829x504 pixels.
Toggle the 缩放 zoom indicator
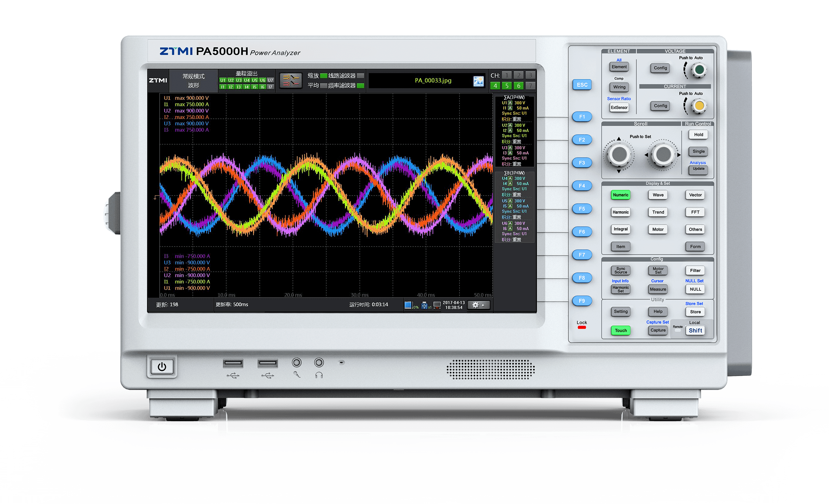[x=323, y=76]
